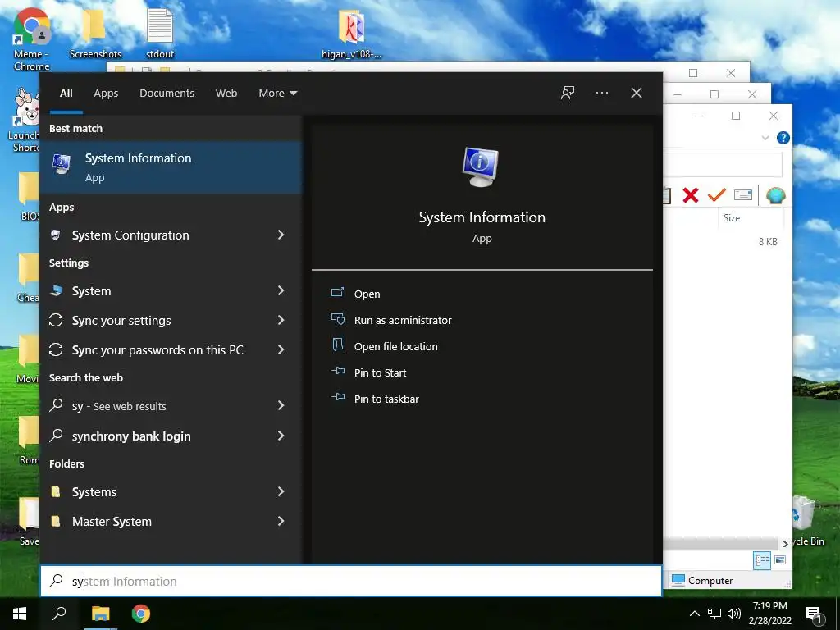Click the taskbar search magnifier

tap(59, 614)
